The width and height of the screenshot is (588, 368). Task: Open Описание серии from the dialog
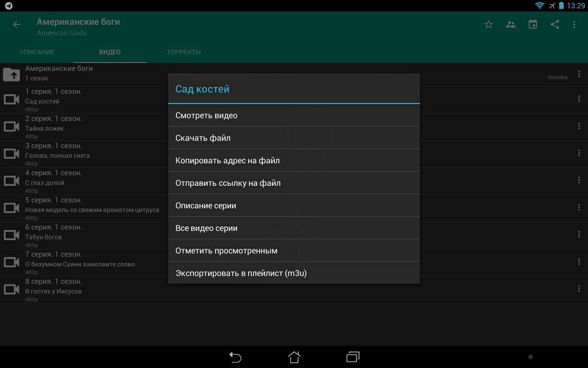[294, 206]
